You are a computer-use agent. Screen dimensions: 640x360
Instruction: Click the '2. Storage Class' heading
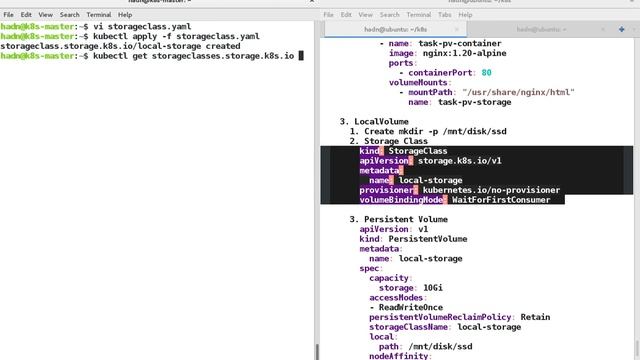pos(389,141)
